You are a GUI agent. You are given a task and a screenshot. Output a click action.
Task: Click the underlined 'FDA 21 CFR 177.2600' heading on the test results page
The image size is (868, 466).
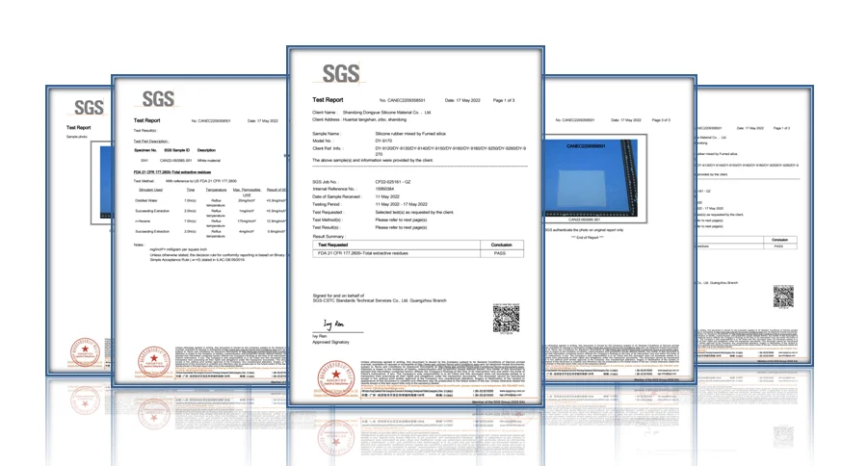tap(172, 172)
